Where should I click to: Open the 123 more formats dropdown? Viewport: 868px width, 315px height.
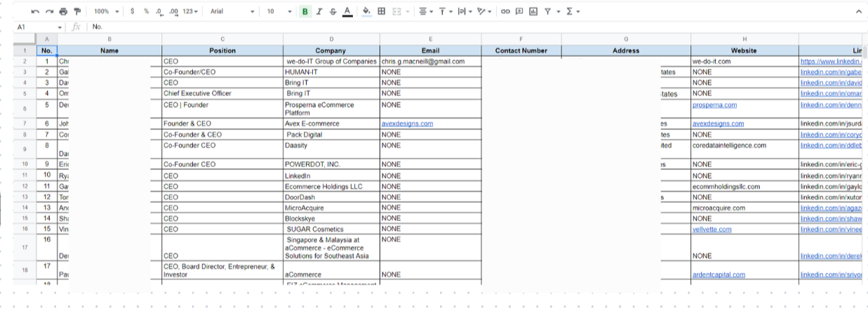coord(190,11)
